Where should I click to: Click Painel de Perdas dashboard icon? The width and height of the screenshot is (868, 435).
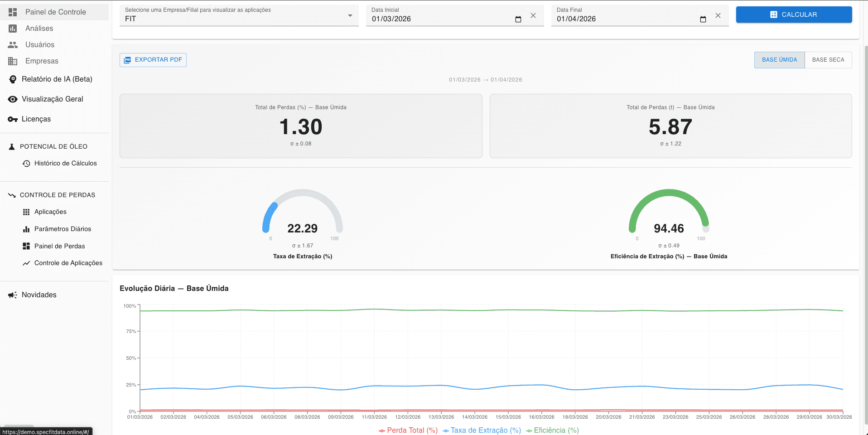point(26,246)
